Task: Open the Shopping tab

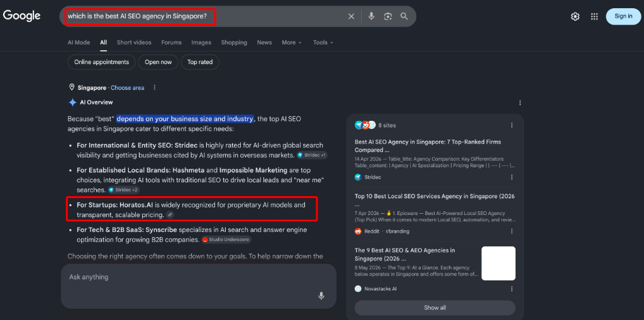Action: (234, 42)
